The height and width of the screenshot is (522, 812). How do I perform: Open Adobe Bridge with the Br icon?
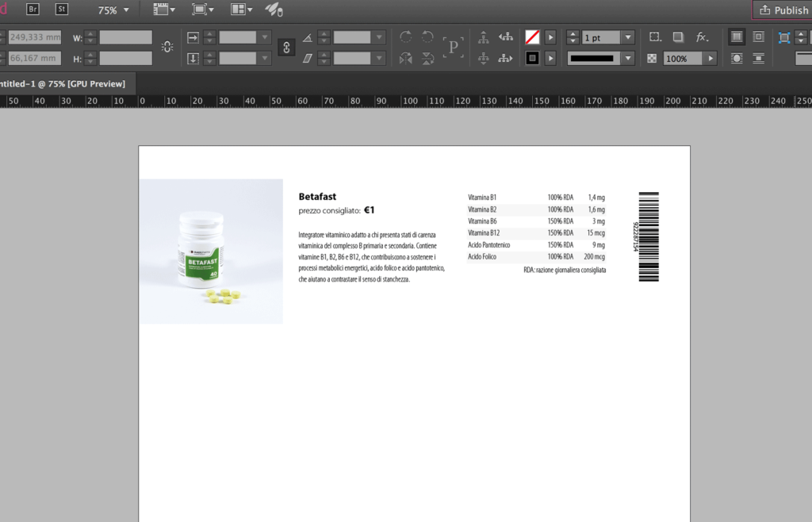tap(33, 10)
